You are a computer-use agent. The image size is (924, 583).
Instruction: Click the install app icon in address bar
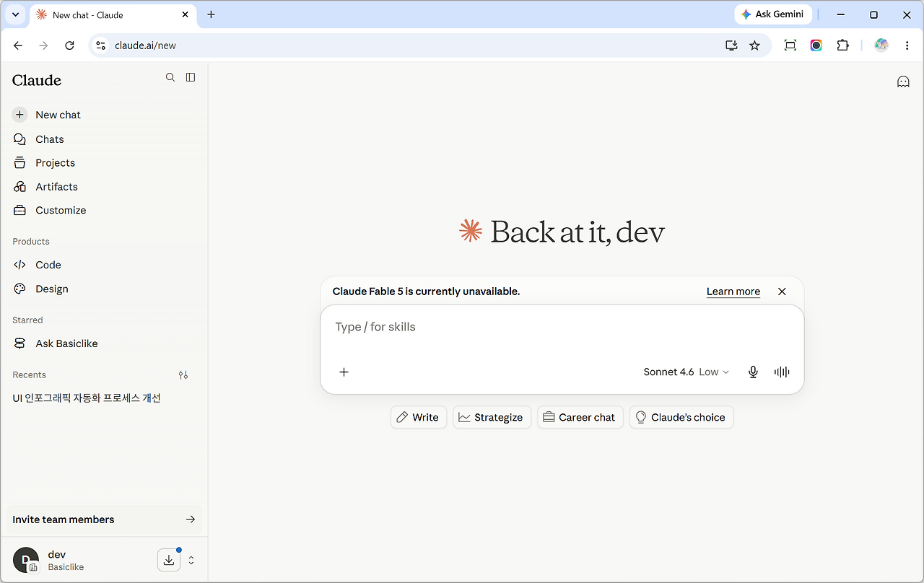point(731,45)
